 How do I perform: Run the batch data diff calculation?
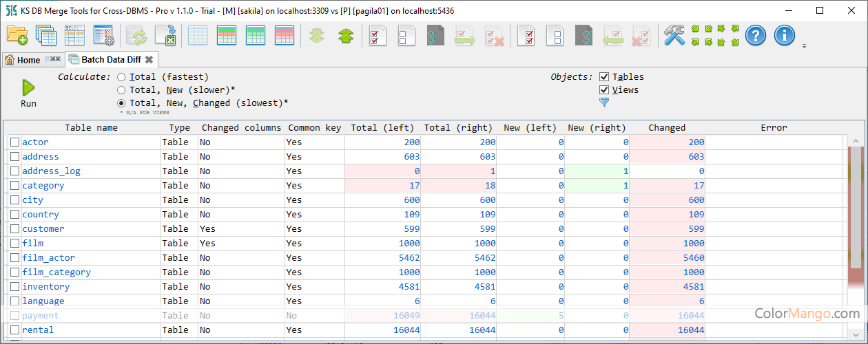pos(28,94)
